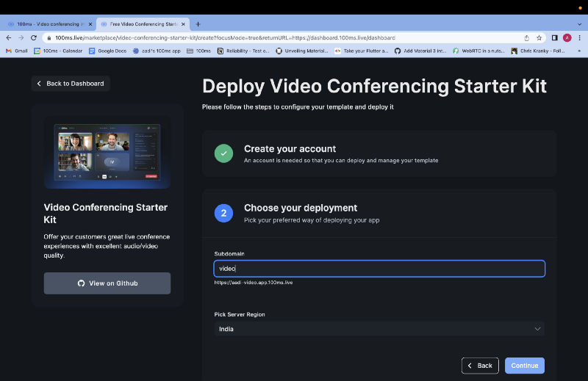Viewport: 588px width, 381px height.
Task: Open 100ms Calendar bookmark
Action: [x=58, y=51]
